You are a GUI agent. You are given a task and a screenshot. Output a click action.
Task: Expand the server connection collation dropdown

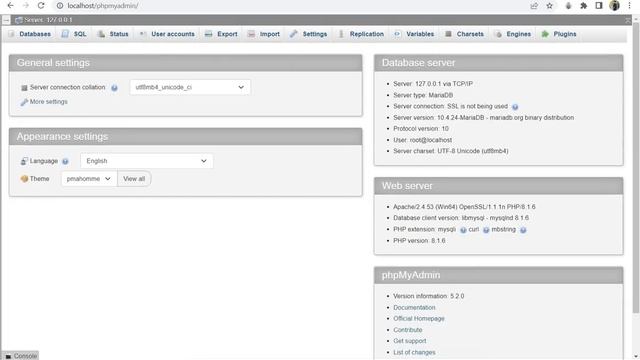(x=190, y=87)
